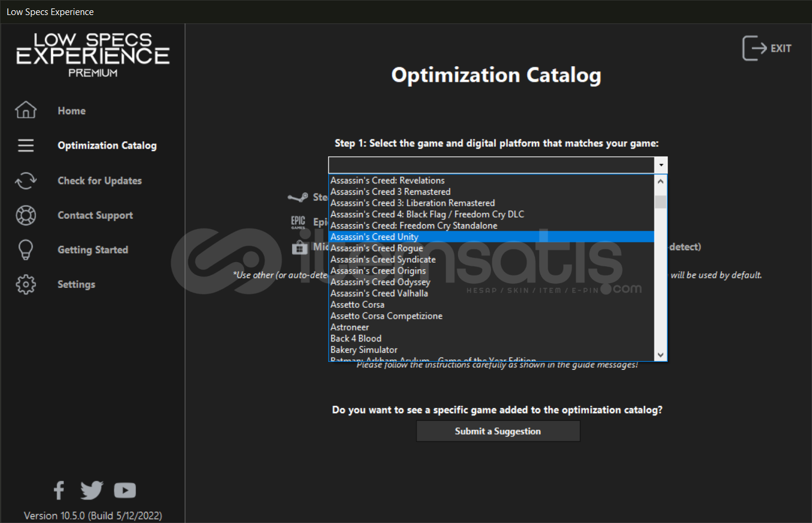Select Assetto Corsa from the list
Viewport: 812px width, 523px height.
tap(492, 305)
